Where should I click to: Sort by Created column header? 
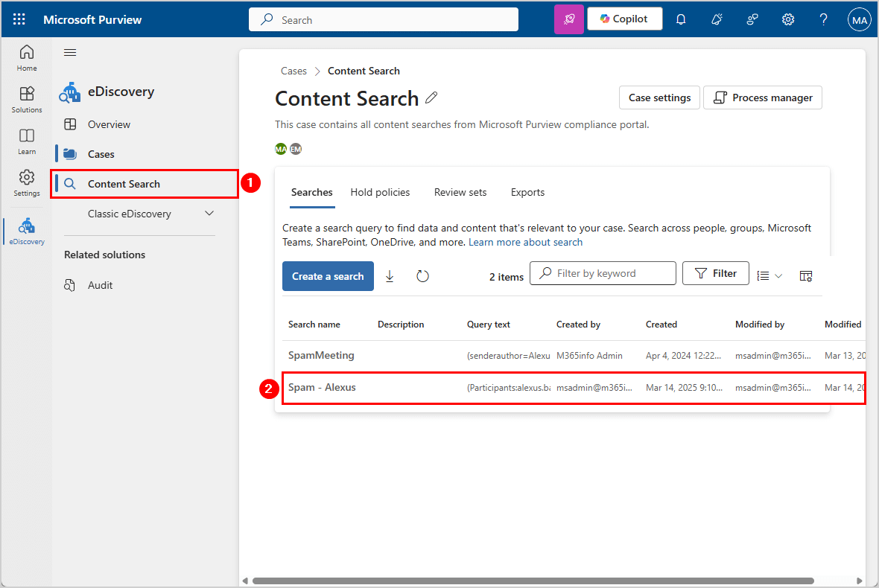coord(661,325)
